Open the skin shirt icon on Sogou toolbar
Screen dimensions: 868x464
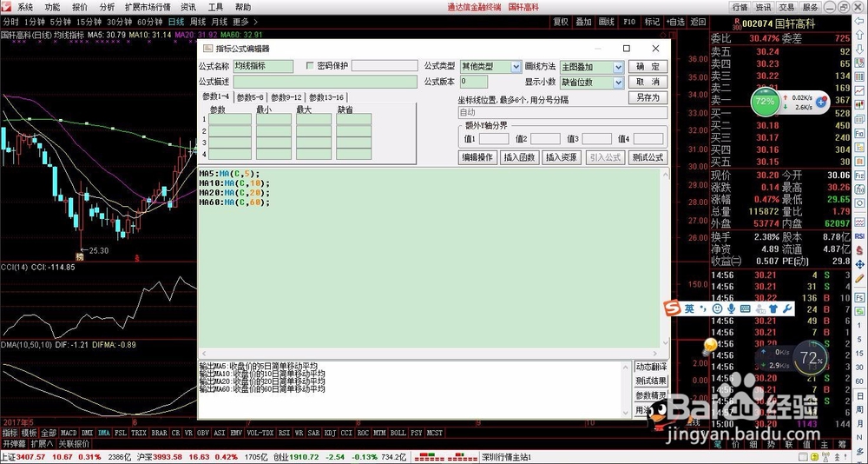click(x=774, y=308)
